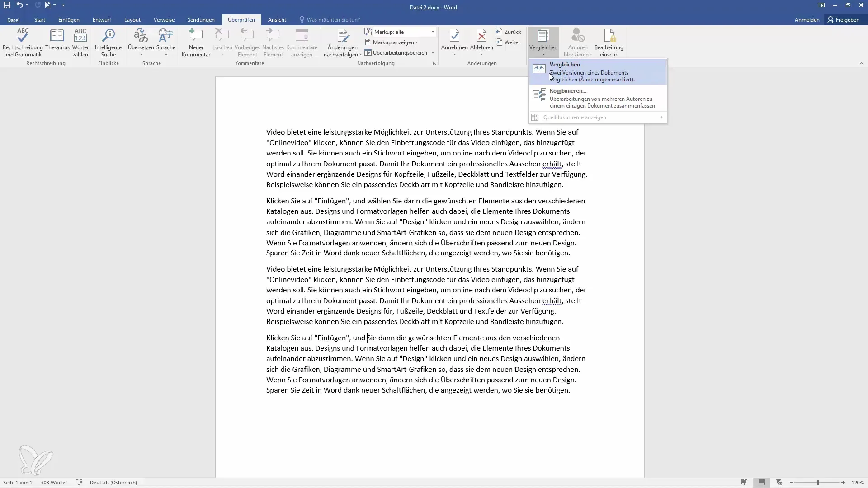
Task: Click the Undo arrow icon
Action: click(x=19, y=5)
